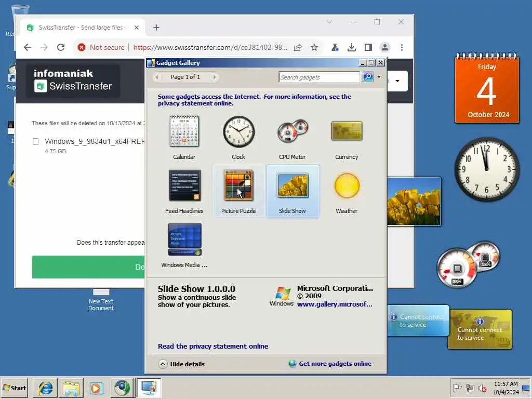
Task: Click the muted volume tray icon
Action: [482, 388]
